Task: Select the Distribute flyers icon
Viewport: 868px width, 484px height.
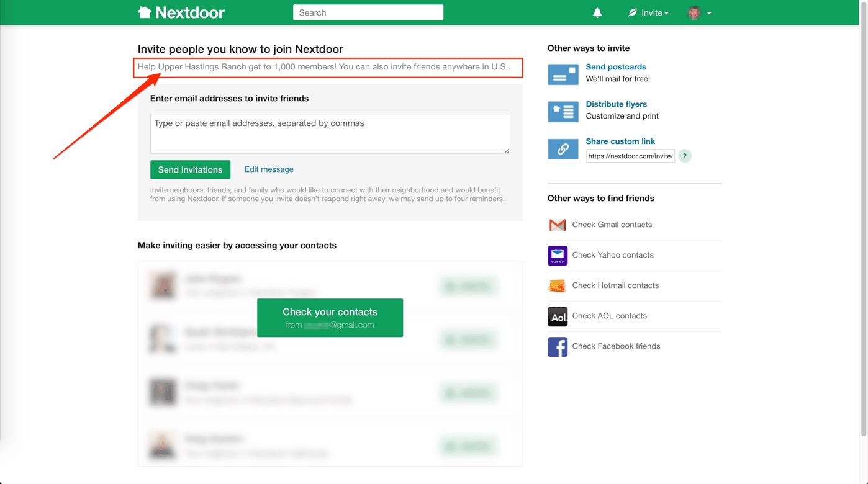Action: 563,112
